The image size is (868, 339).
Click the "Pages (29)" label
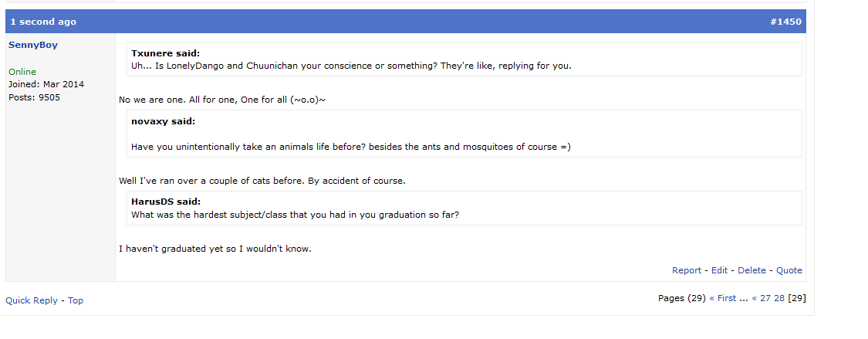tap(681, 298)
